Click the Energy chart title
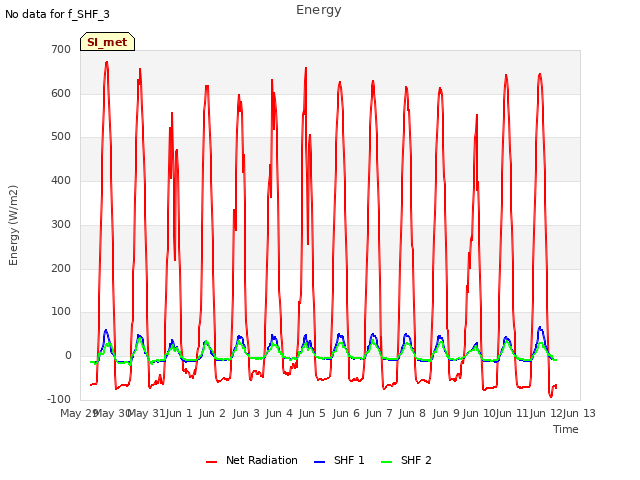The image size is (640, 480). click(x=319, y=10)
